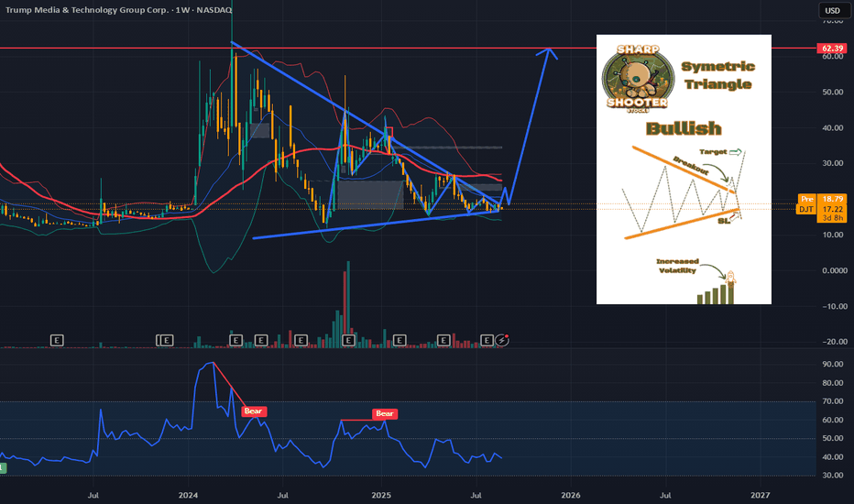854x504 pixels.
Task: Click the 2025 time axis label
Action: point(380,495)
